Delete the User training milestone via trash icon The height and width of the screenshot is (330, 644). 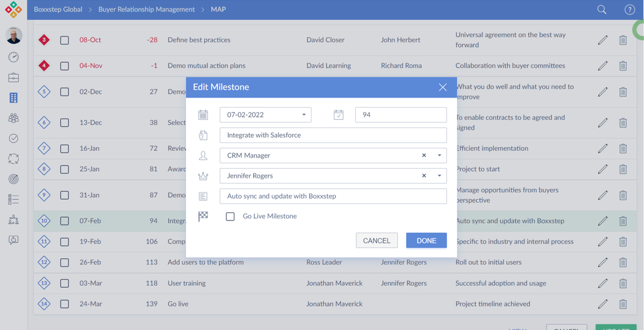coord(623,283)
